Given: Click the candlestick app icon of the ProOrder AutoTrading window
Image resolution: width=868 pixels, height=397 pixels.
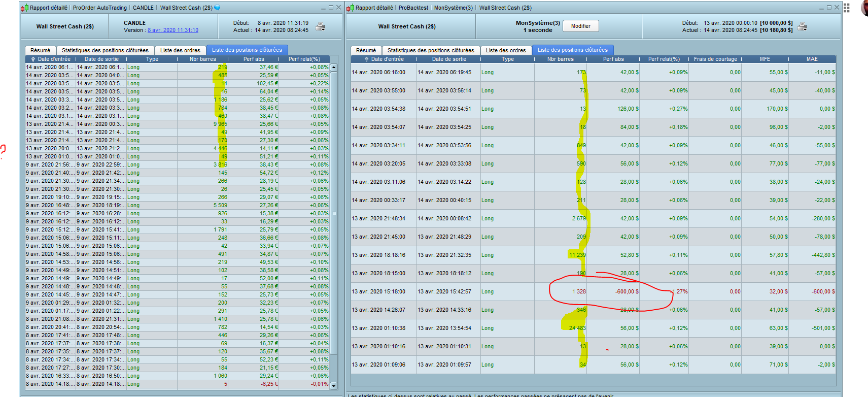Looking at the screenshot, I should point(25,8).
